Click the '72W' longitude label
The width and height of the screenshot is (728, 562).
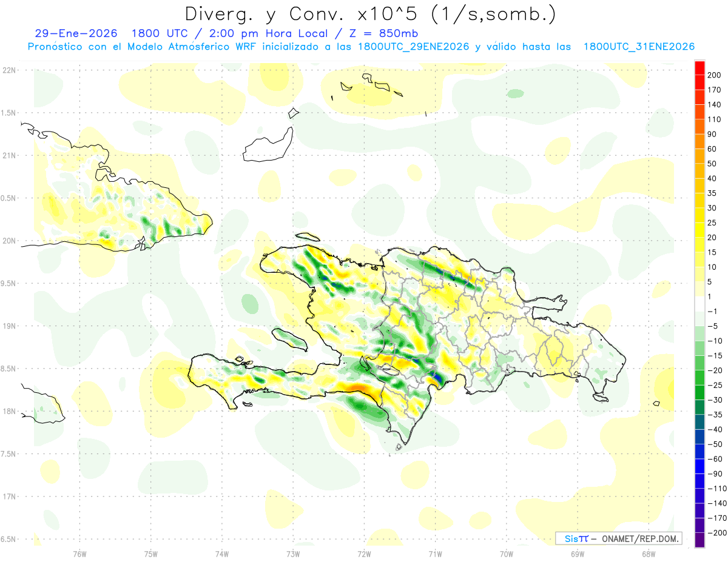tap(364, 554)
